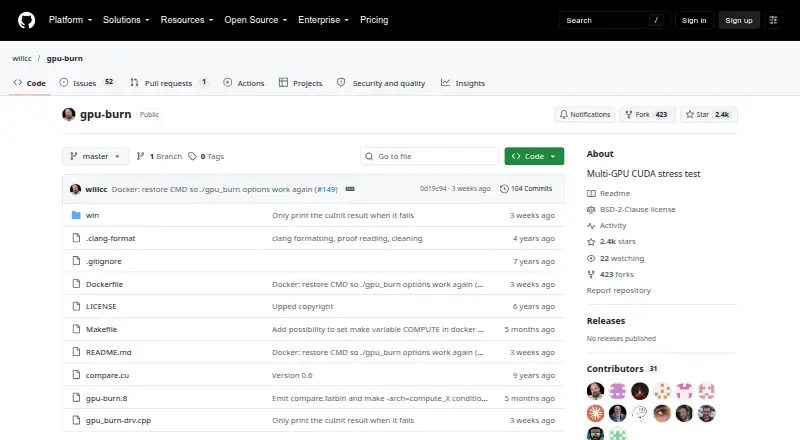This screenshot has height=440, width=800.
Task: Open the Dockerfile file
Action: (104, 284)
